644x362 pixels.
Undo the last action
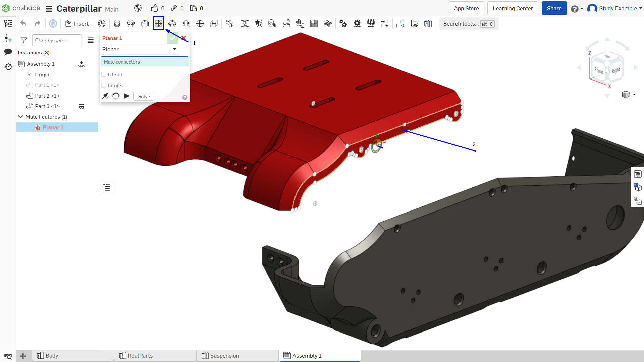tap(23, 24)
